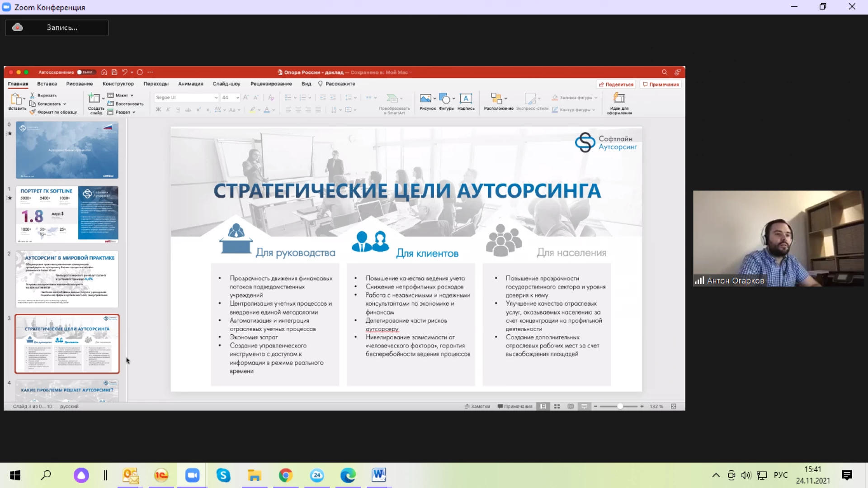
Task: Click the fit slide to window icon
Action: click(674, 406)
